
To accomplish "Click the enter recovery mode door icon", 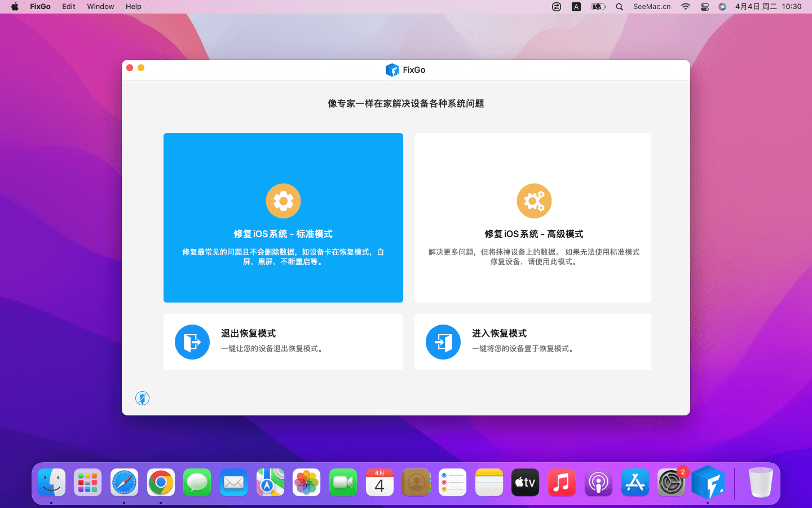I will coord(443,342).
